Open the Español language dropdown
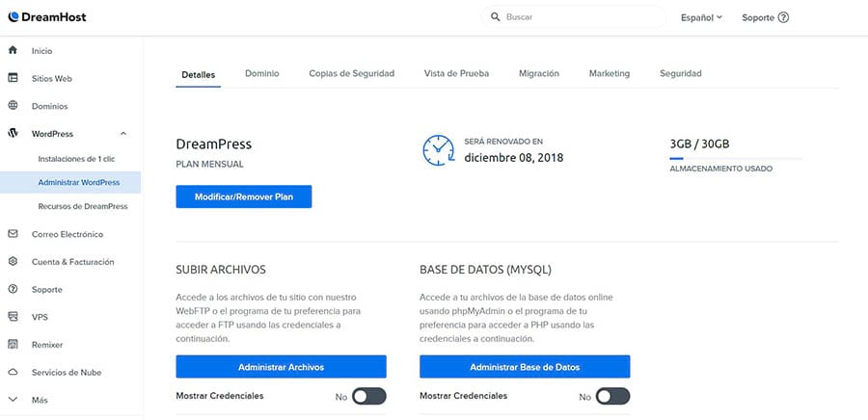The width and height of the screenshot is (868, 420). click(701, 17)
